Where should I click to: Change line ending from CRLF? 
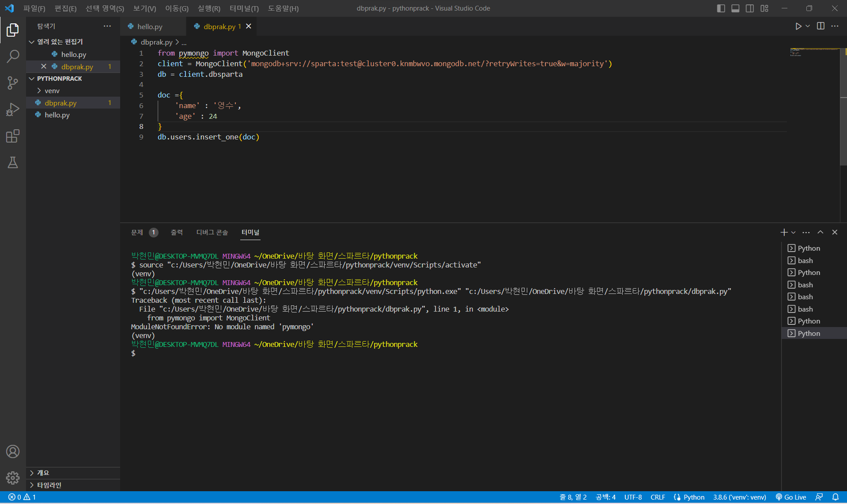658,497
